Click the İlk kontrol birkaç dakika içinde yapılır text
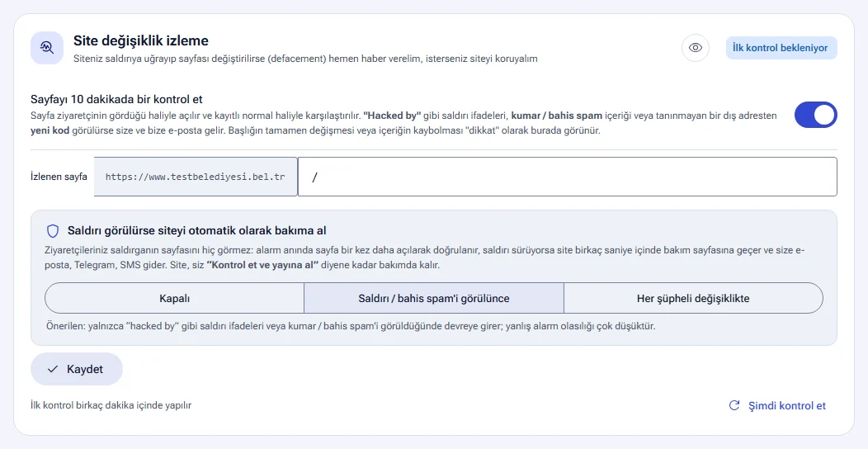Viewport: 868px width, 449px height. [111, 405]
